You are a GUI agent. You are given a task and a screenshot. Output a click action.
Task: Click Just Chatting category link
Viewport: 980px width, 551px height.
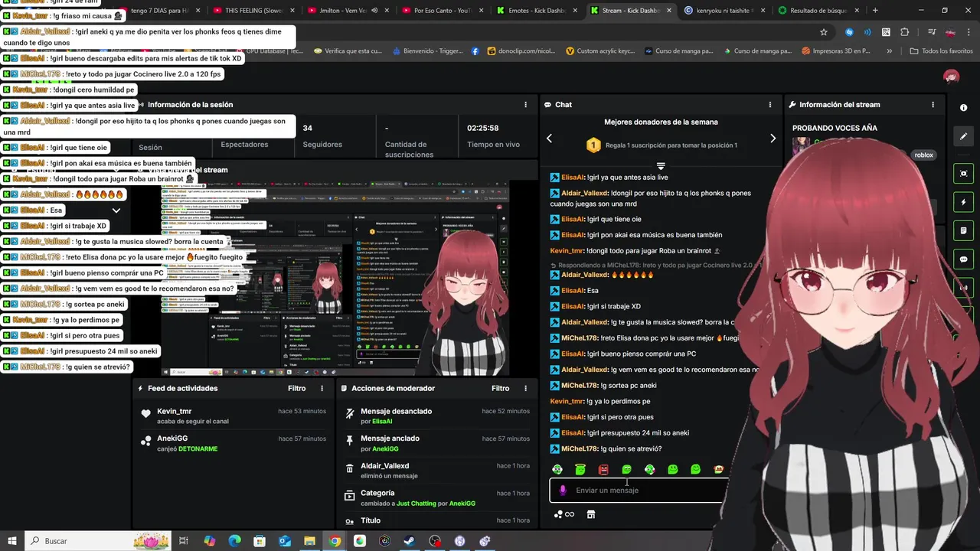tap(416, 504)
